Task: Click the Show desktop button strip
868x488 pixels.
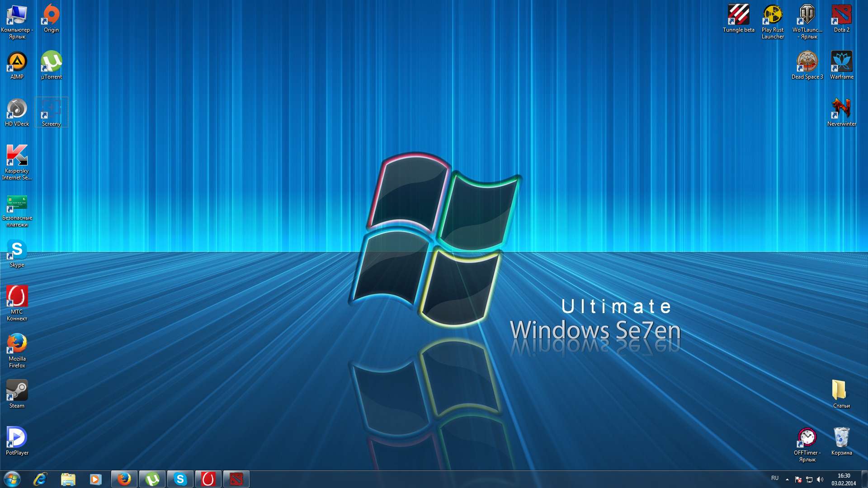Action: 864,479
